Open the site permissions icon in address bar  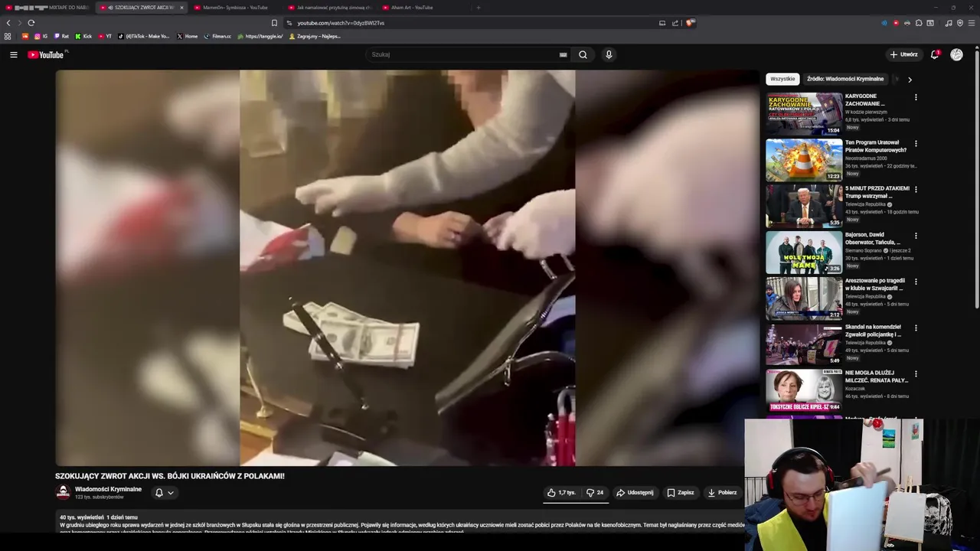(289, 23)
